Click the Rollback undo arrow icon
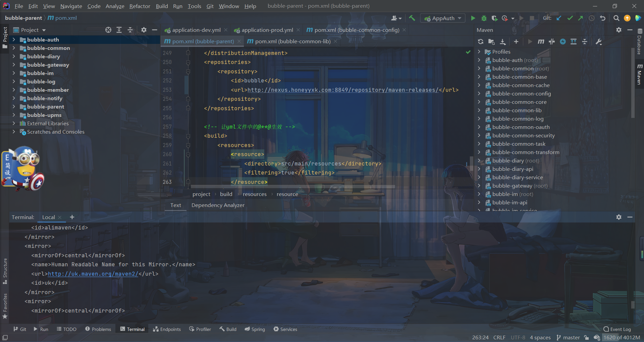 coord(603,18)
